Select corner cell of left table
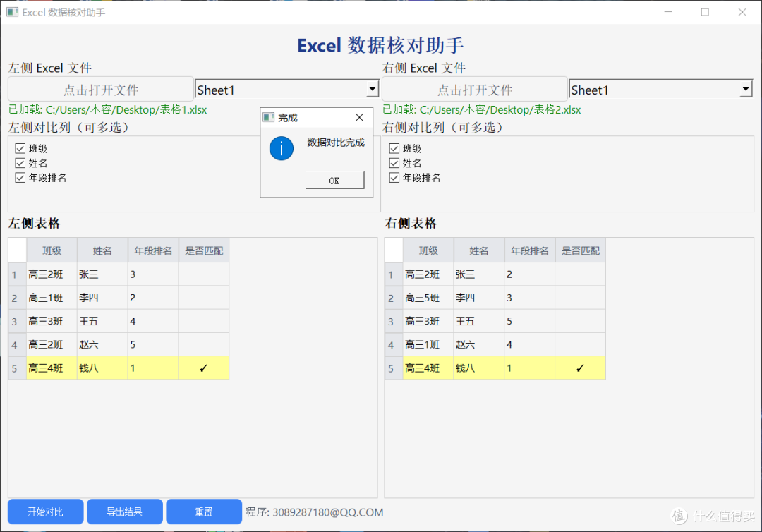 tap(17, 250)
